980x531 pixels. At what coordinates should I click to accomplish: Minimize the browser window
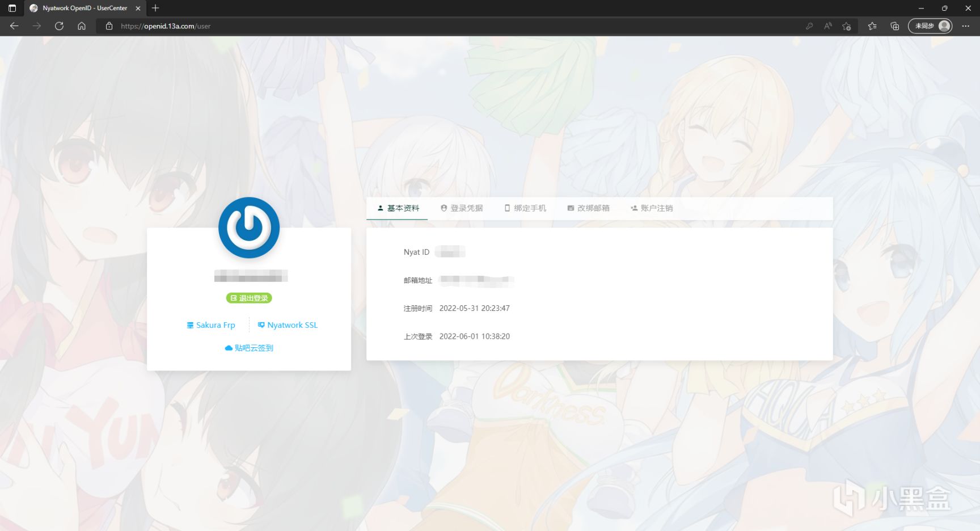(921, 8)
